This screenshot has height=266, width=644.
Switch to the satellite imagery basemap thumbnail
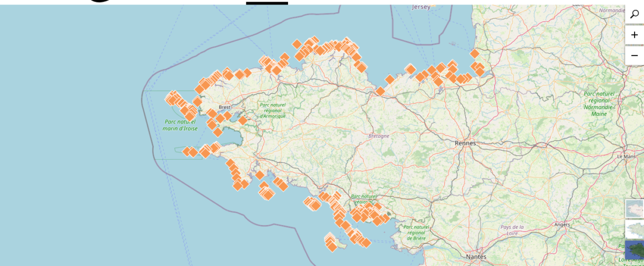[x=635, y=250]
